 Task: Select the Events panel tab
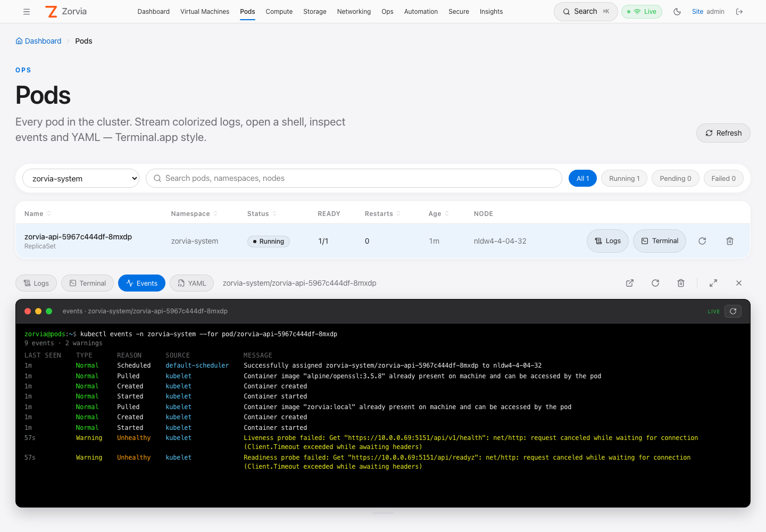coord(141,283)
